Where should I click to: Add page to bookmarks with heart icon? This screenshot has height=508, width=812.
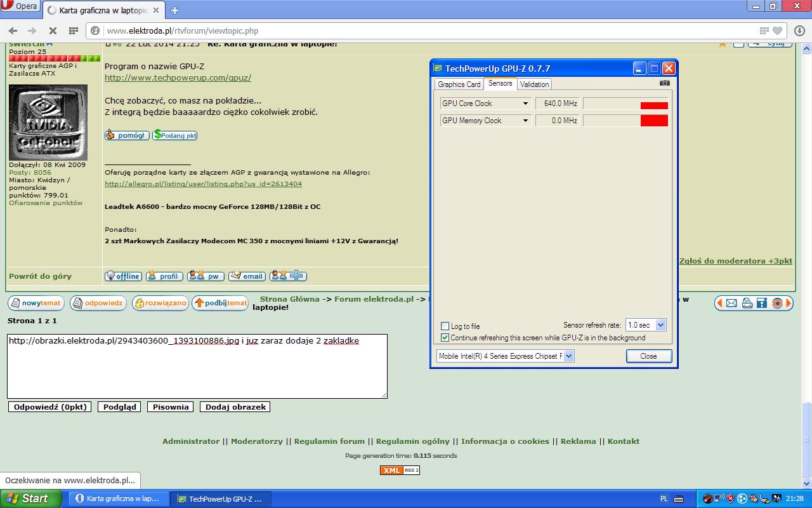[x=778, y=30]
